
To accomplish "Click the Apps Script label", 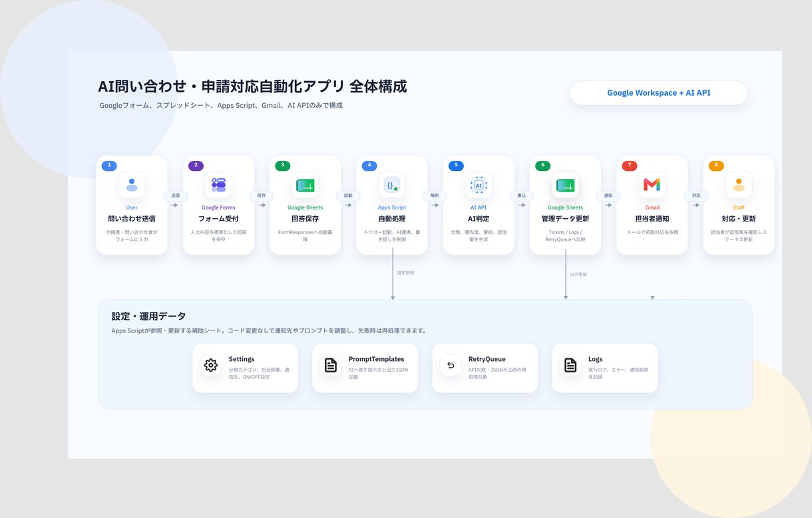I will 392,207.
